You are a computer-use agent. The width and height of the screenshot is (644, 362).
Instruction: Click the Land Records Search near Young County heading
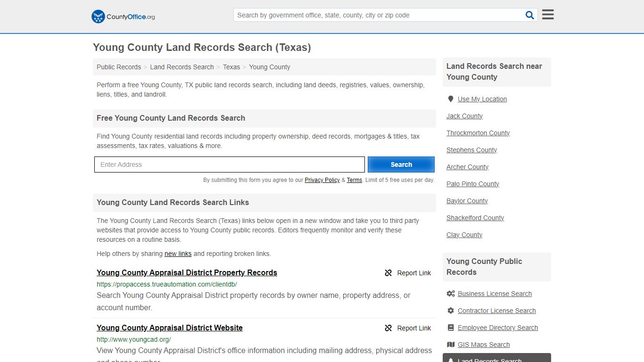[x=494, y=72]
